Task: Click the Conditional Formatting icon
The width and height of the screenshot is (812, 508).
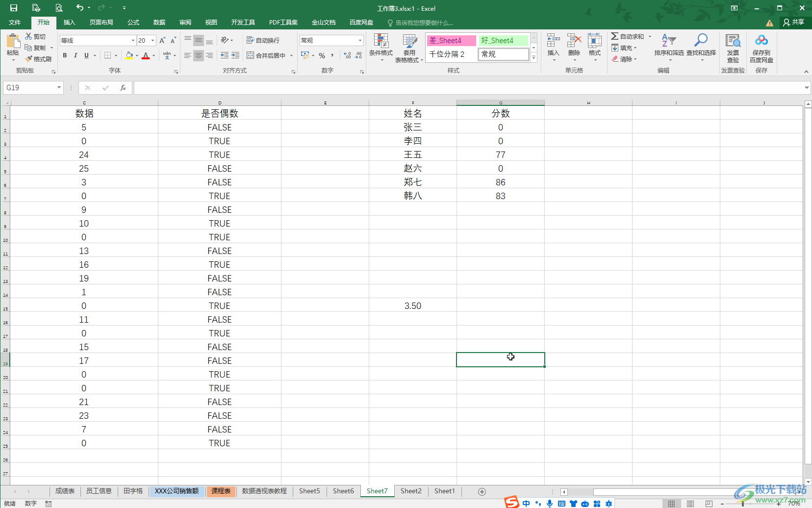Action: point(381,41)
